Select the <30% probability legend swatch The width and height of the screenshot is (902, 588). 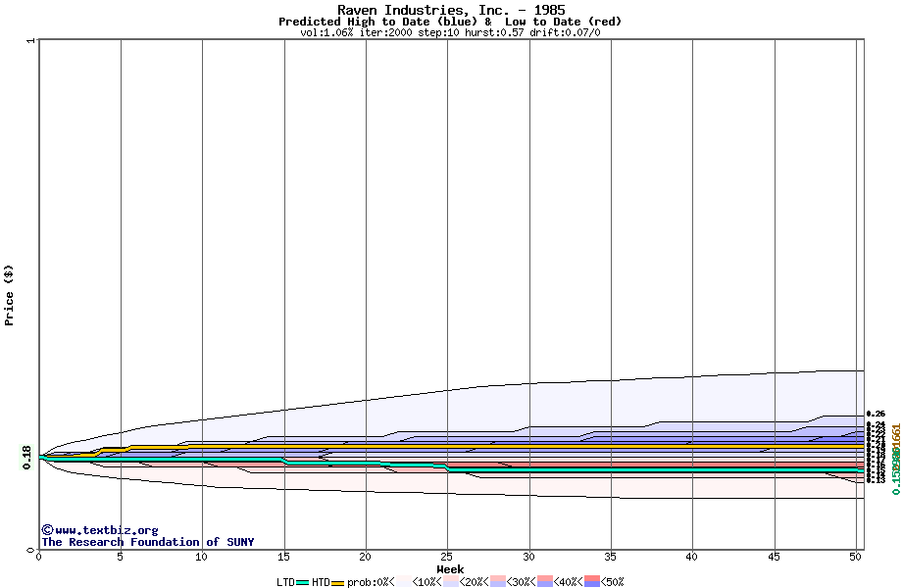[497, 582]
